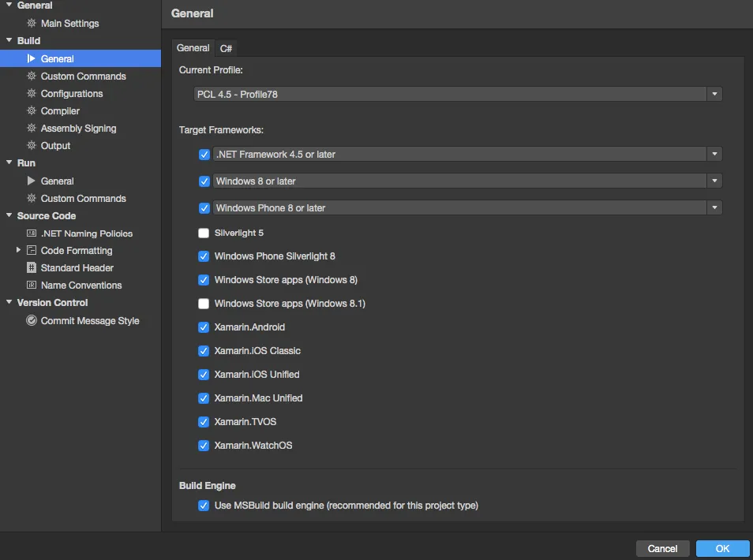Screen dimensions: 753x560
Task: Disable Use MSBuild build engine option
Action: [x=204, y=506]
